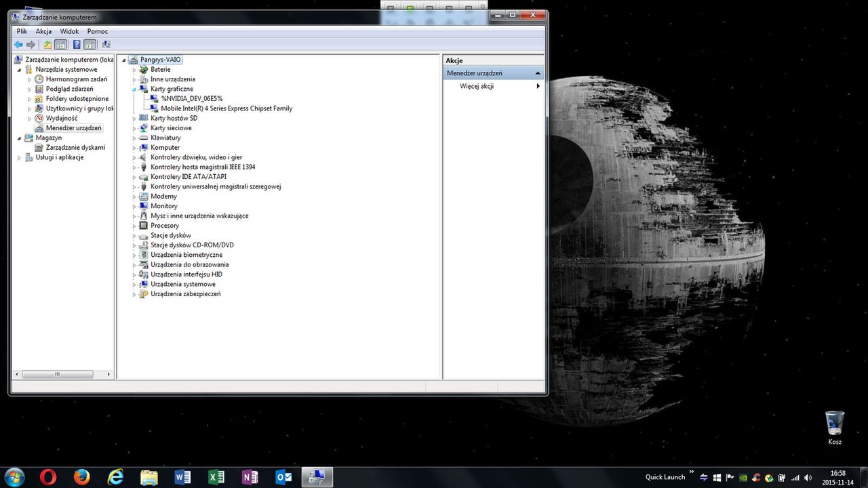Open Excel from the taskbar
The height and width of the screenshot is (488, 868).
(216, 477)
